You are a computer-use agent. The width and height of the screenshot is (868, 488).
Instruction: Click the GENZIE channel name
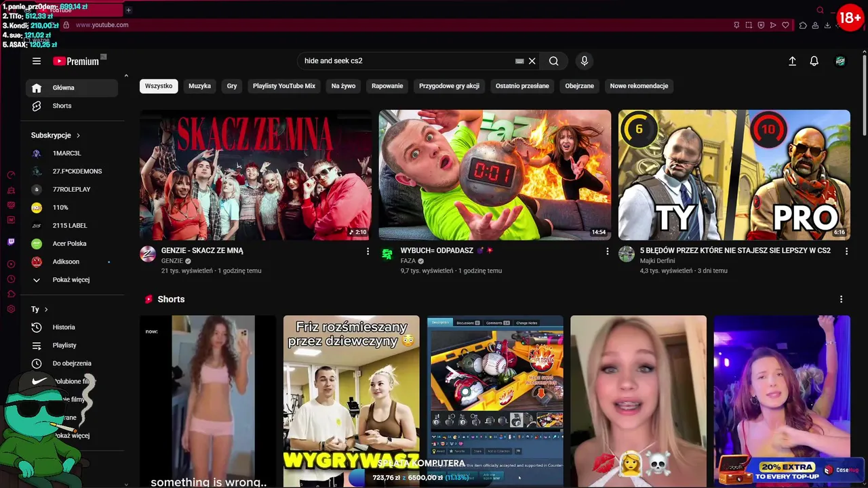click(172, 261)
